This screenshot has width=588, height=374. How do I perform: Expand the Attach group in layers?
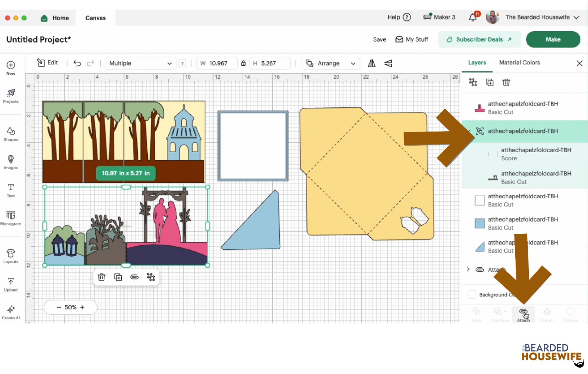pyautogui.click(x=468, y=270)
